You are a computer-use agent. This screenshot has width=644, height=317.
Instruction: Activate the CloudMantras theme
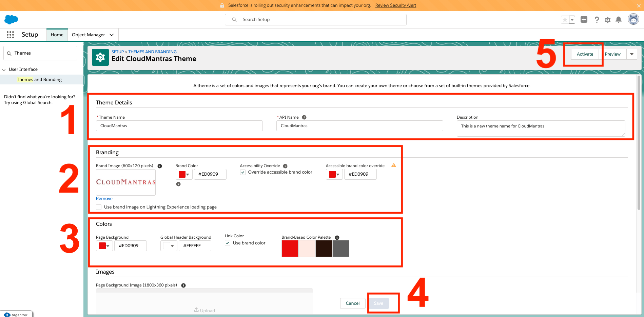click(585, 54)
